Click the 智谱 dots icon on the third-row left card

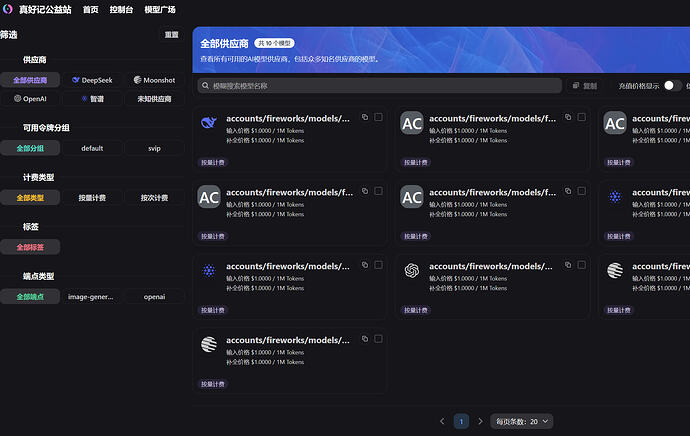pos(209,271)
